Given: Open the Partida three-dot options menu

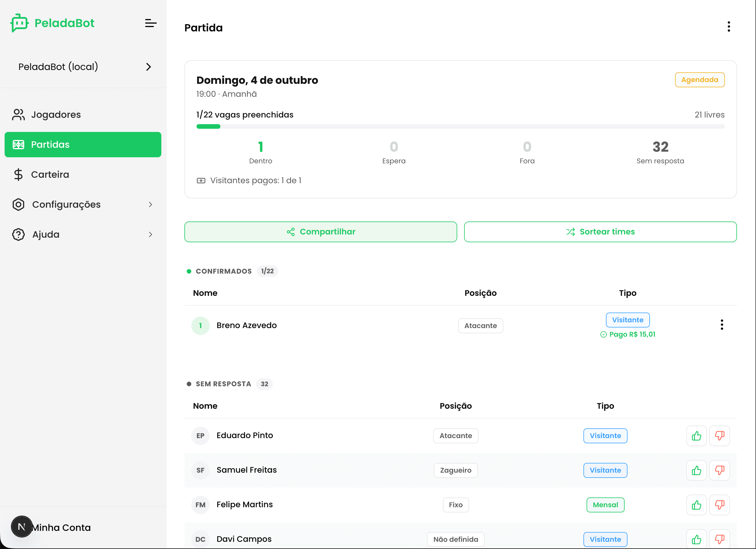Looking at the screenshot, I should pos(729,27).
